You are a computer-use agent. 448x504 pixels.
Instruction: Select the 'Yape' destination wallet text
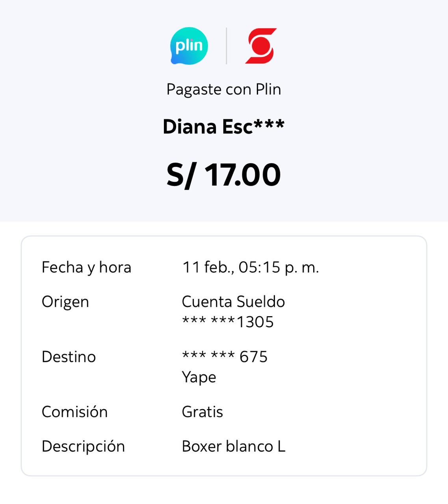pyautogui.click(x=199, y=377)
